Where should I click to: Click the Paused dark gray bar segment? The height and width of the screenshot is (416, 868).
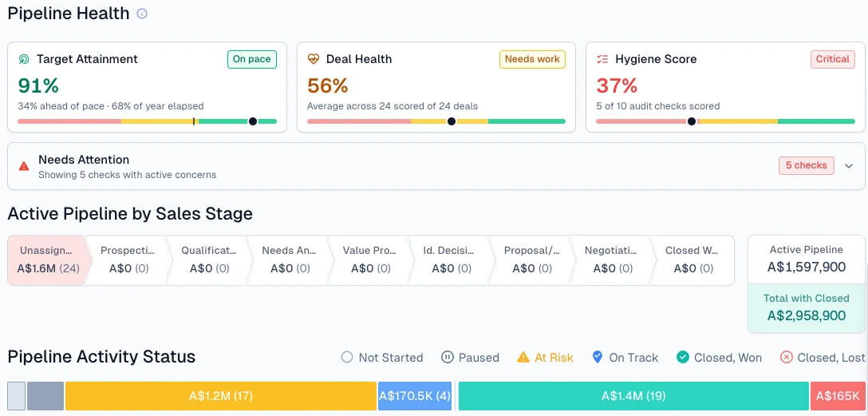(45, 396)
